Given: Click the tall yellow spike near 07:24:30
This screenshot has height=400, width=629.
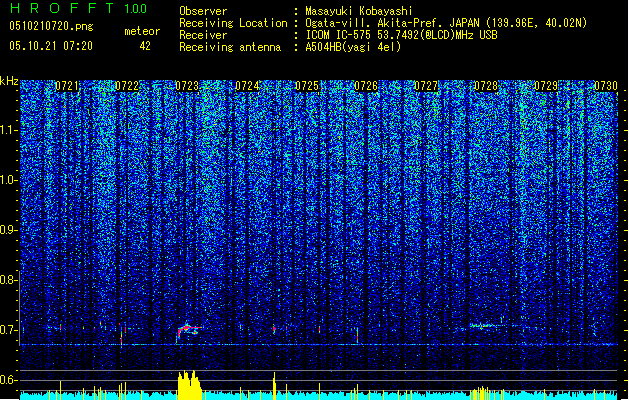Looking at the screenshot, I should pos(274,386).
